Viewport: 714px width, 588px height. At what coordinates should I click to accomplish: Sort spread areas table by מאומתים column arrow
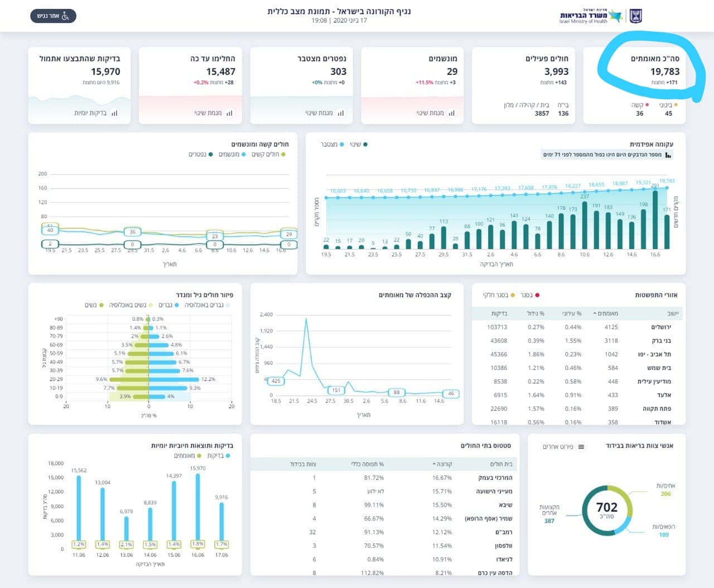click(x=595, y=314)
